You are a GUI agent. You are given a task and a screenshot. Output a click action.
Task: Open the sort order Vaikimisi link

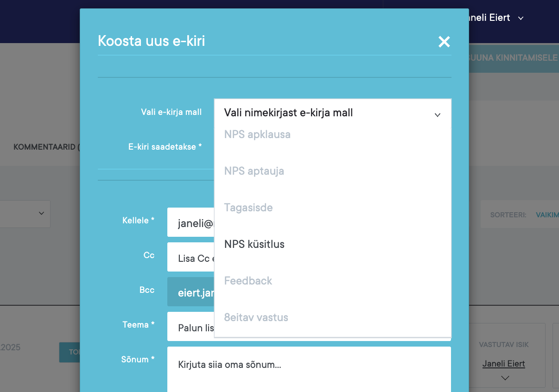547,215
